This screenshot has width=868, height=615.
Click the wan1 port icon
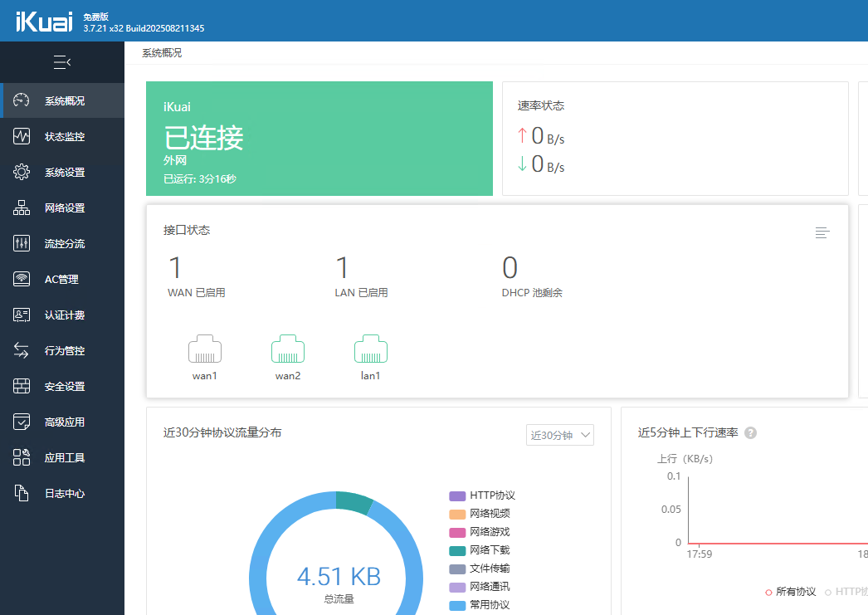tap(205, 349)
